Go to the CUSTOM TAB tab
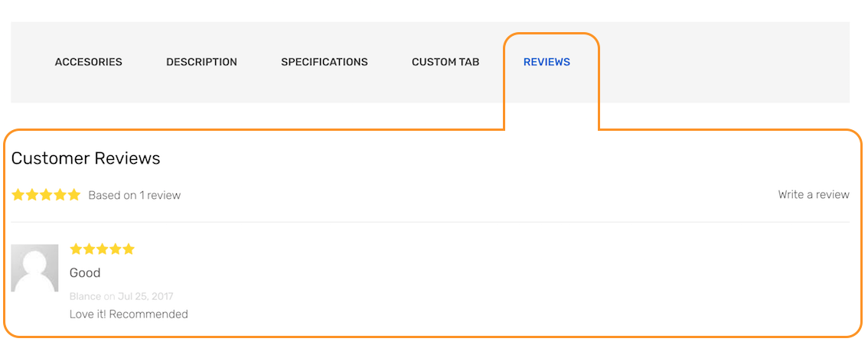 tap(445, 62)
